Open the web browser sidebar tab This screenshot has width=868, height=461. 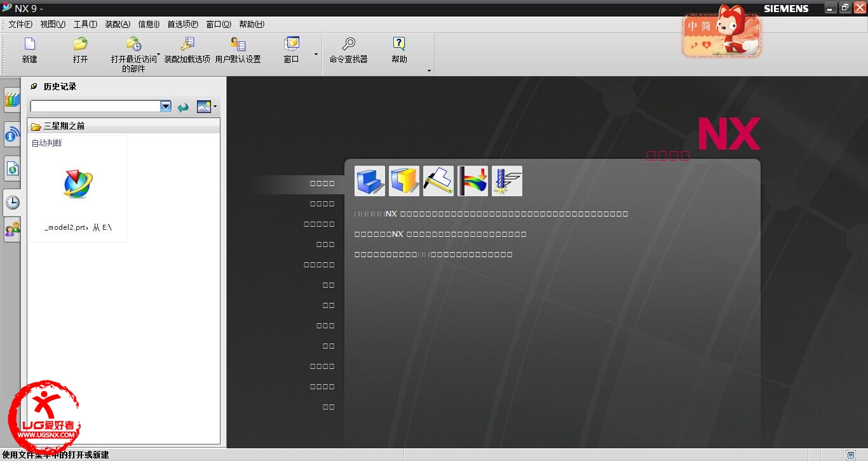(x=12, y=168)
